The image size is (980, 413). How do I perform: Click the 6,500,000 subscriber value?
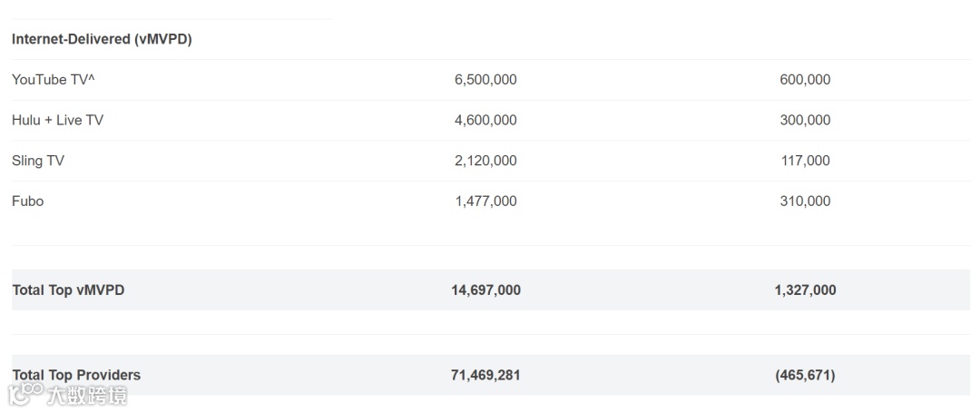click(x=485, y=80)
